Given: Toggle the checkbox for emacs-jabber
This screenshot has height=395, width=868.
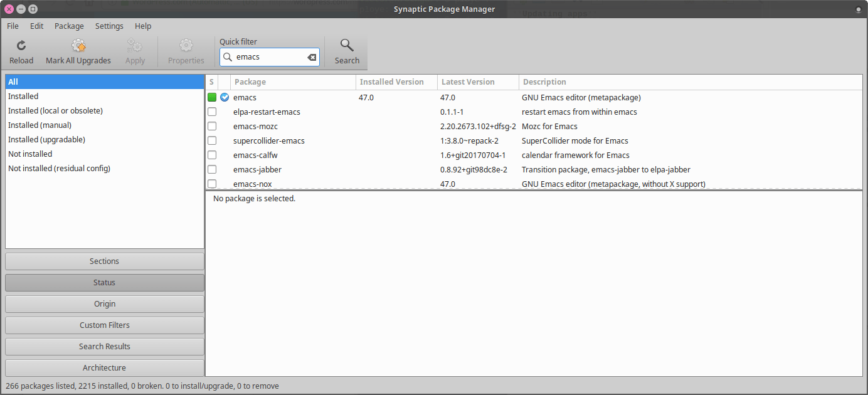Looking at the screenshot, I should click(212, 169).
